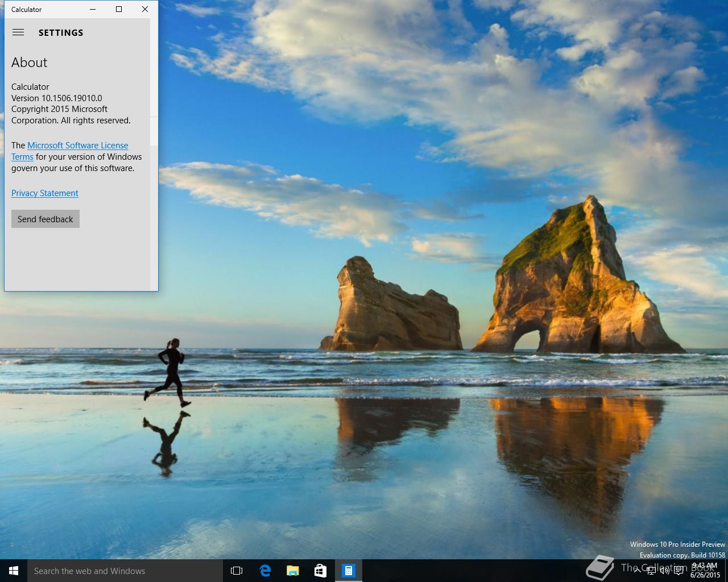
Task: Show hidden system tray icons
Action: [x=638, y=571]
